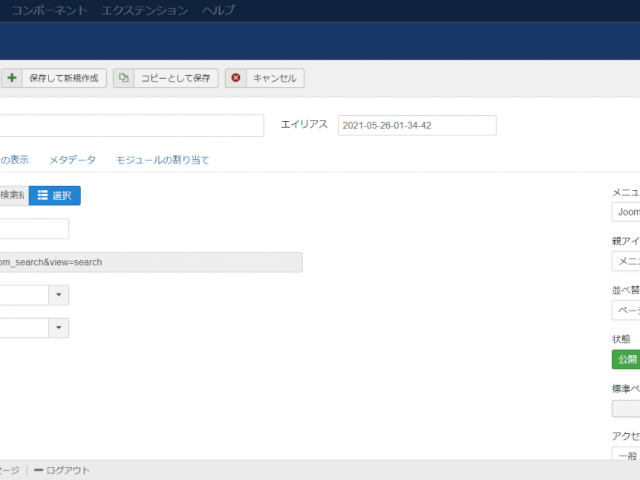Click the エイリアス alias input field
Screen dimensions: 640x480
click(416, 125)
